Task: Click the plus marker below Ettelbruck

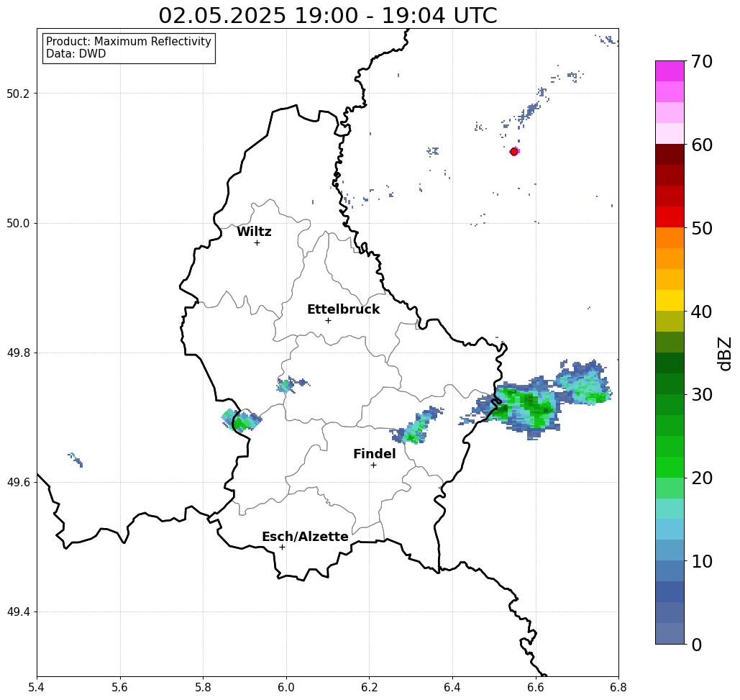Action: tap(329, 320)
